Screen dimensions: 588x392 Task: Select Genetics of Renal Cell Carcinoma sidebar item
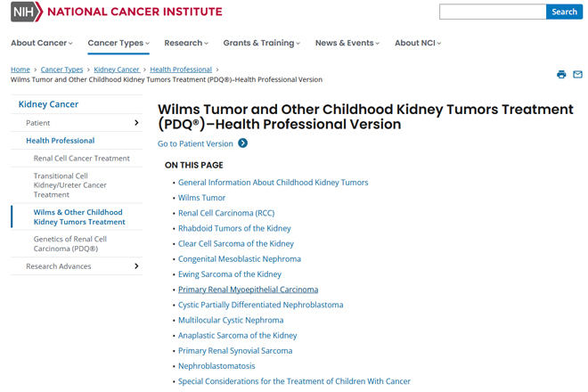click(70, 244)
